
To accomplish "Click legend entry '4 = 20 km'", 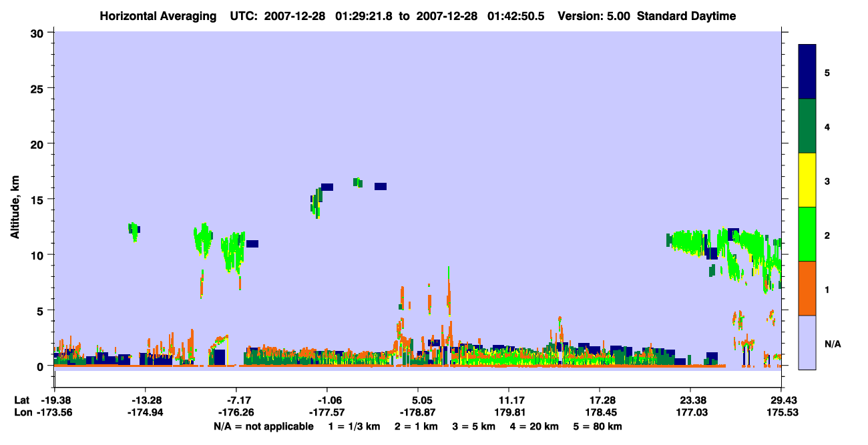I will pos(535,426).
